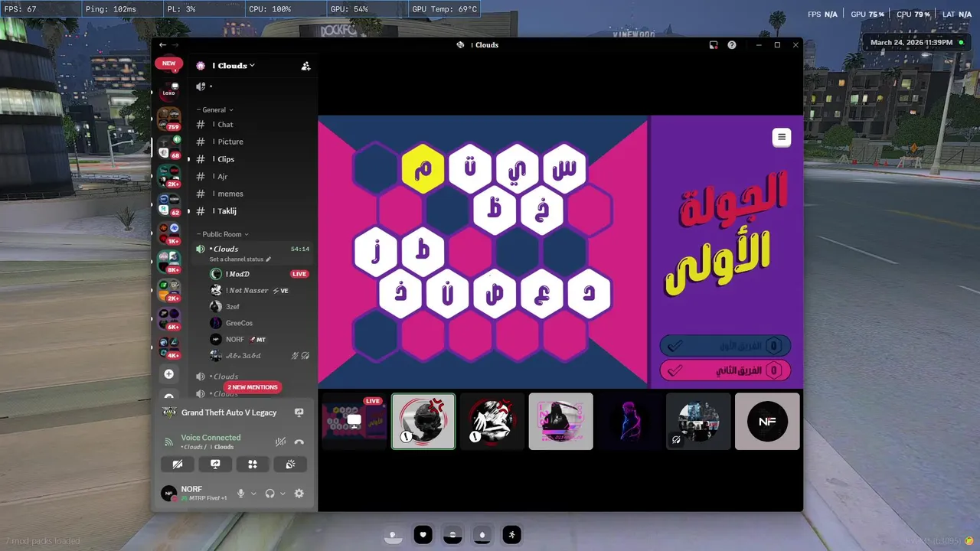Collapse the General category

[x=214, y=110]
